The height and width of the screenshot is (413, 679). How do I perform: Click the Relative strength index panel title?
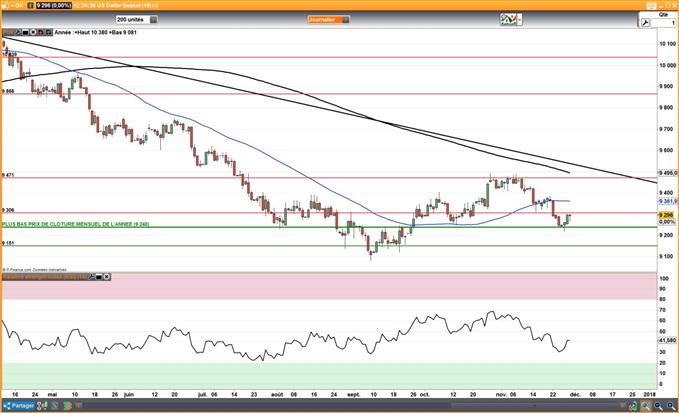point(45,276)
